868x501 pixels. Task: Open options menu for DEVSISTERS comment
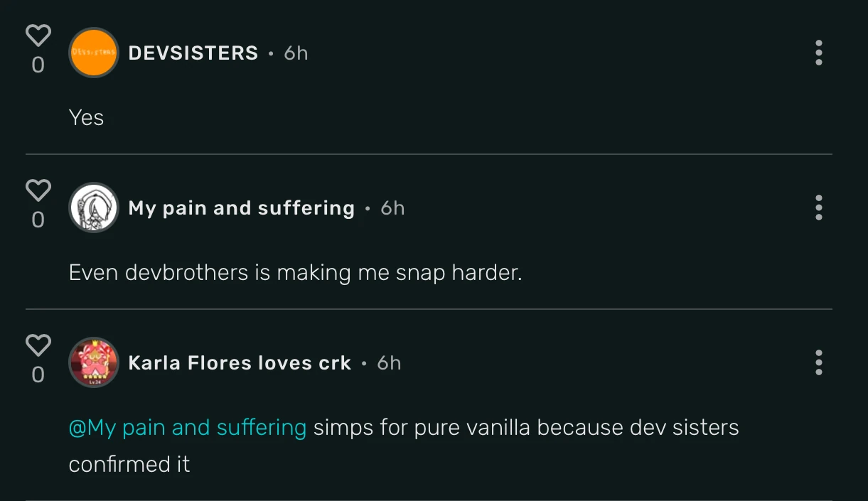point(818,53)
